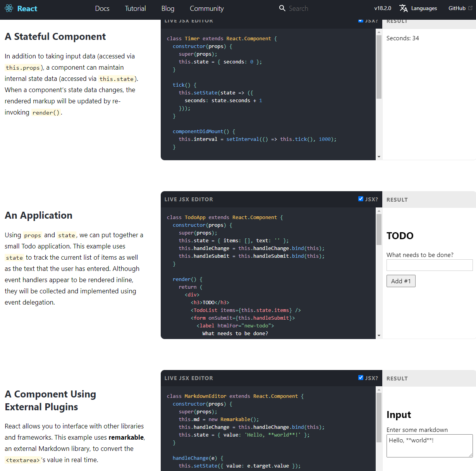Viewport: 476px width, 471px height.
Task: Click the TodoApp code editor scrollbar thumb
Action: point(379,229)
